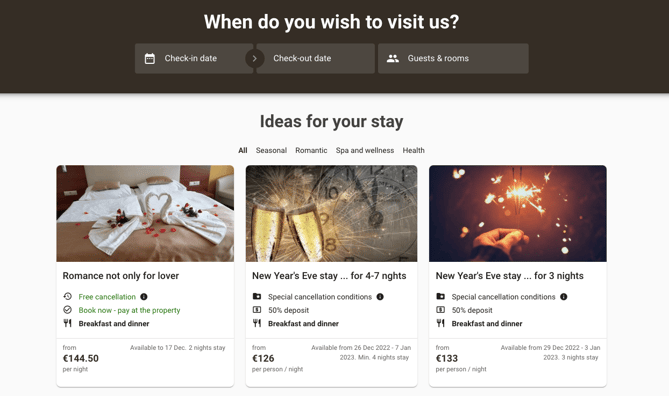669x396 pixels.
Task: Open Romance not only for lover offer
Action: click(x=121, y=276)
